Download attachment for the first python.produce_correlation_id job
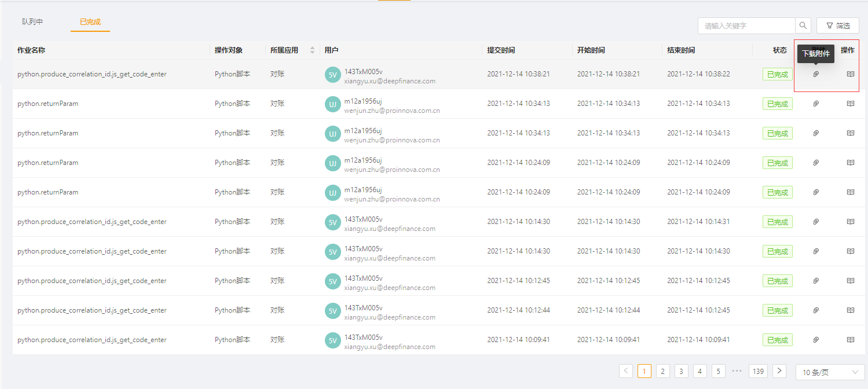The width and height of the screenshot is (868, 389). click(816, 74)
